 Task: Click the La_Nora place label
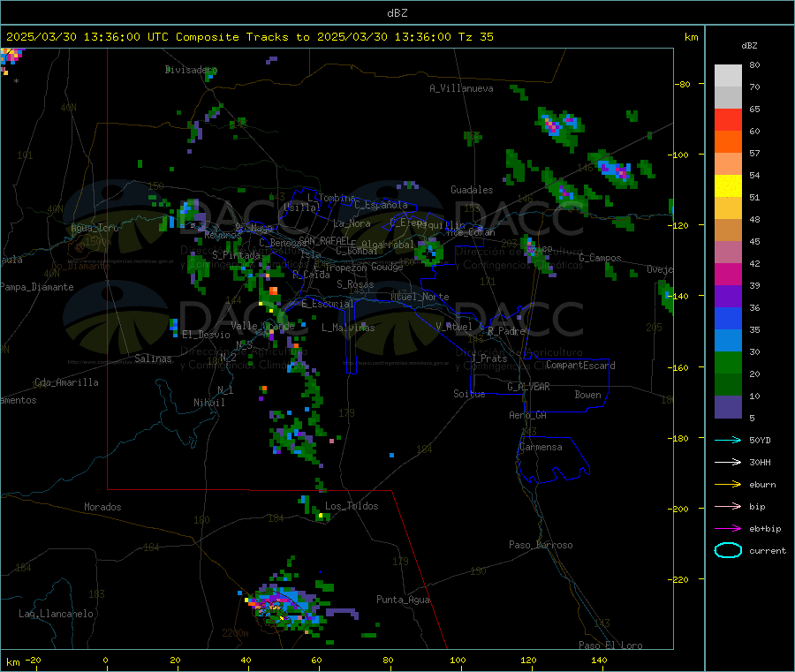[x=352, y=223]
